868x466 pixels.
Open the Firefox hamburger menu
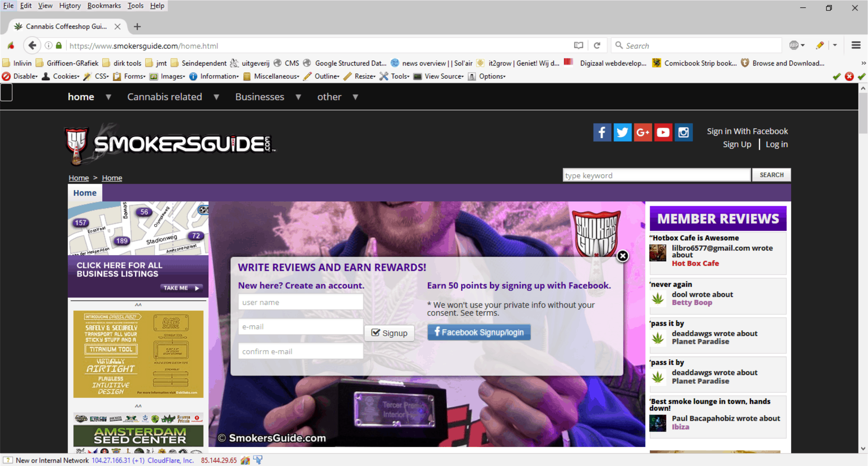856,45
